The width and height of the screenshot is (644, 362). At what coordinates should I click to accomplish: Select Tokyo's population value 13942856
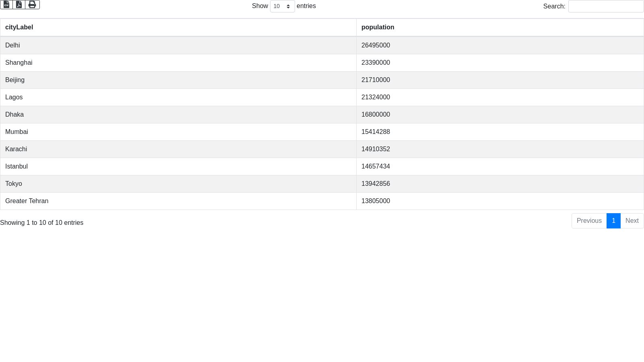[x=376, y=184]
